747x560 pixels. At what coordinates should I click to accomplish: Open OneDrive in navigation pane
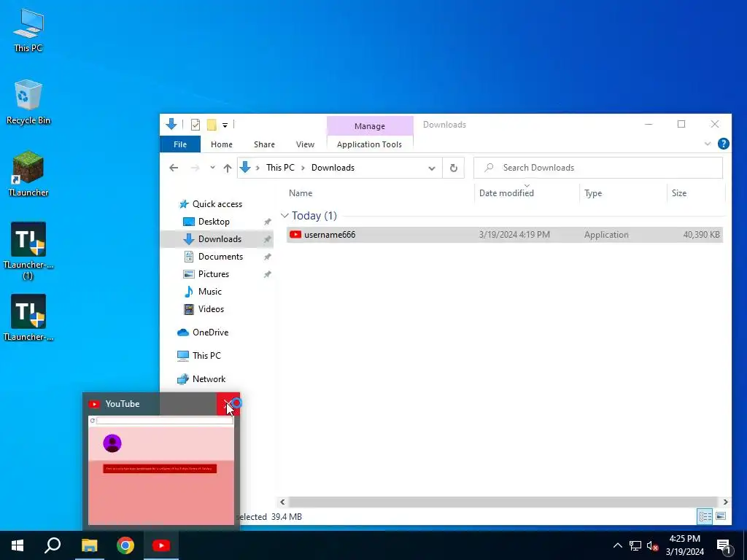pos(210,332)
